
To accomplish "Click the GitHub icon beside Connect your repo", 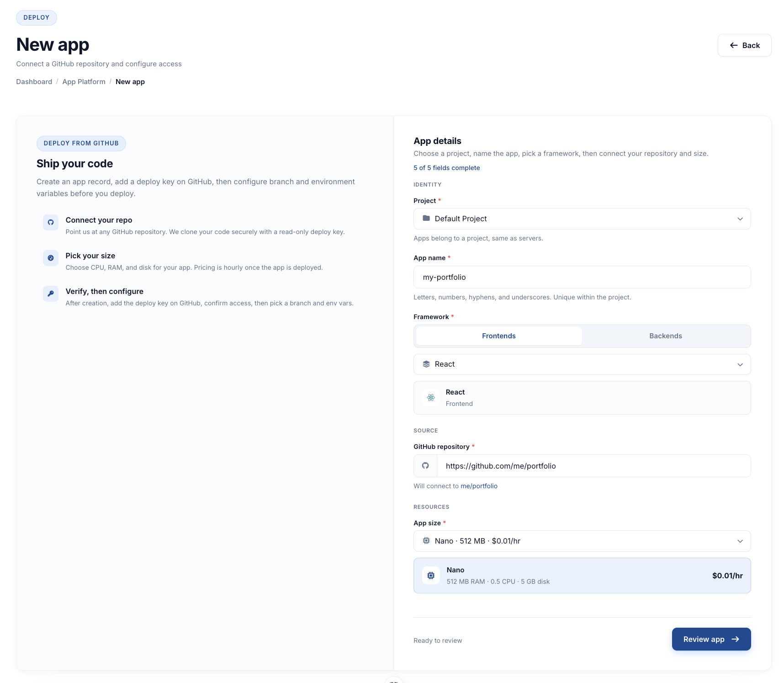I will [51, 222].
